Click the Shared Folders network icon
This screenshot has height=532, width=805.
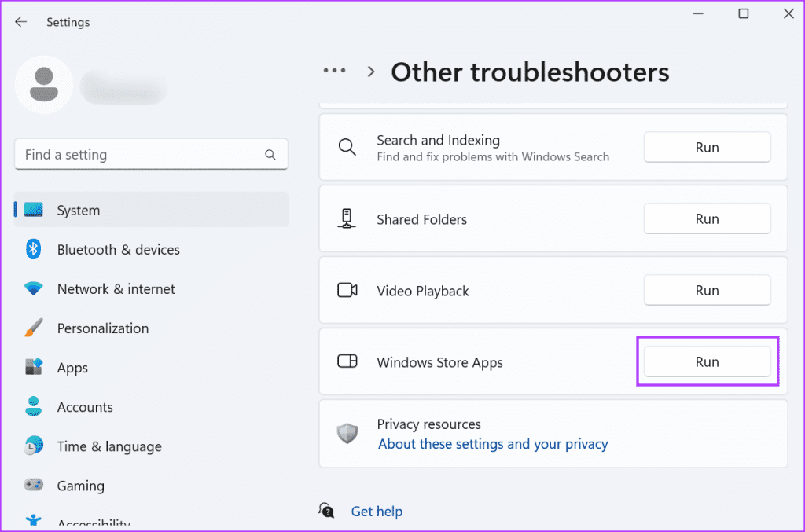pos(347,218)
